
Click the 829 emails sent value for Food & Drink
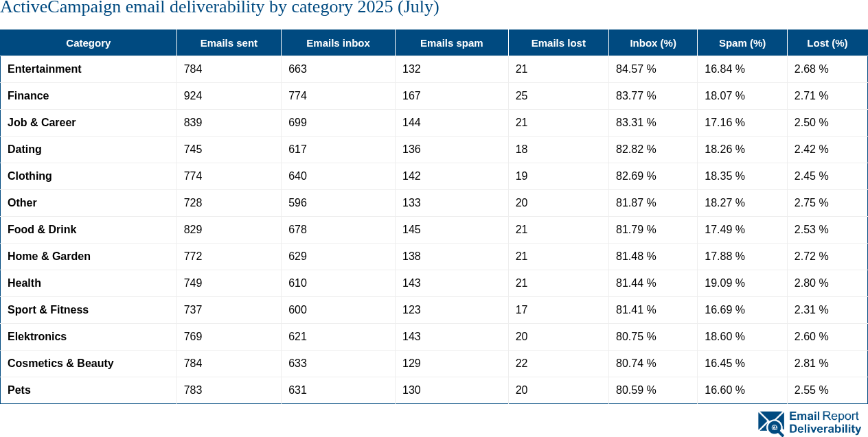[193, 230]
